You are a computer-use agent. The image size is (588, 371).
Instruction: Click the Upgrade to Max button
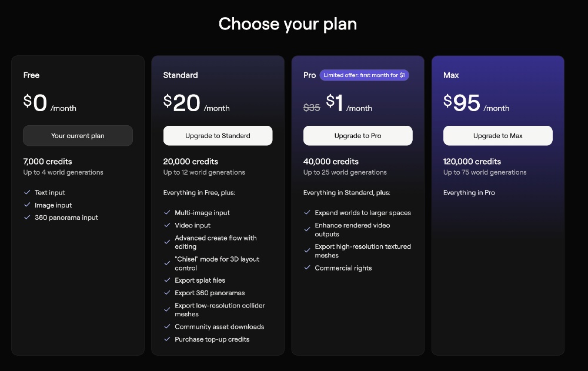pyautogui.click(x=497, y=136)
